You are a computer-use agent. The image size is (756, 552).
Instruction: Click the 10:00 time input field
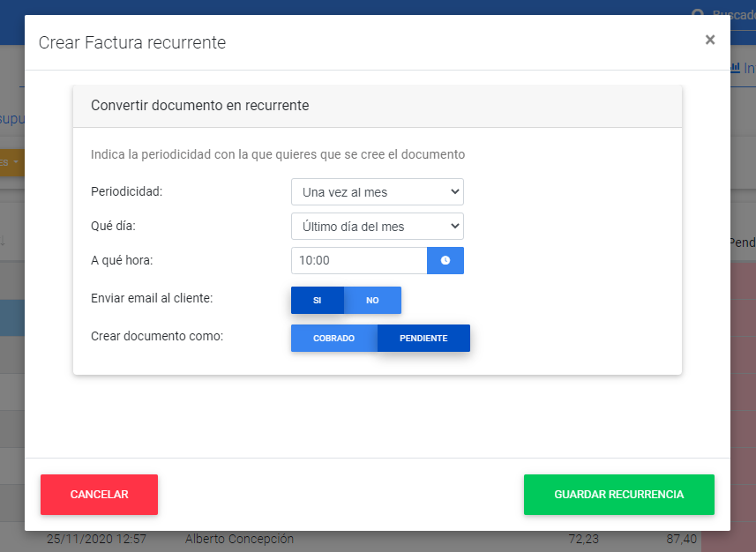(358, 260)
